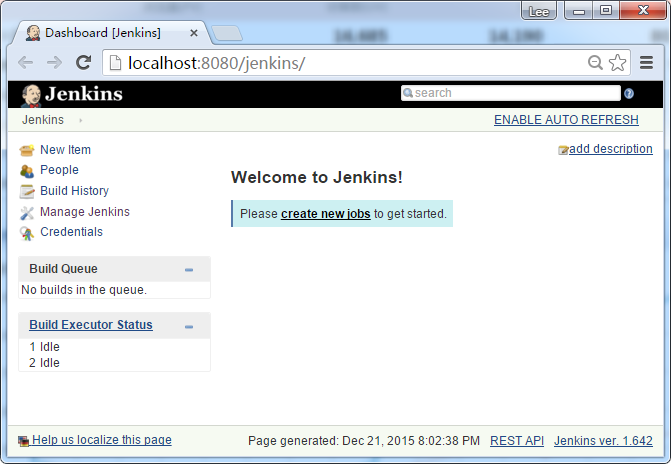This screenshot has width=671, height=464.
Task: Click the Credentials icon in sidebar
Action: pos(27,233)
